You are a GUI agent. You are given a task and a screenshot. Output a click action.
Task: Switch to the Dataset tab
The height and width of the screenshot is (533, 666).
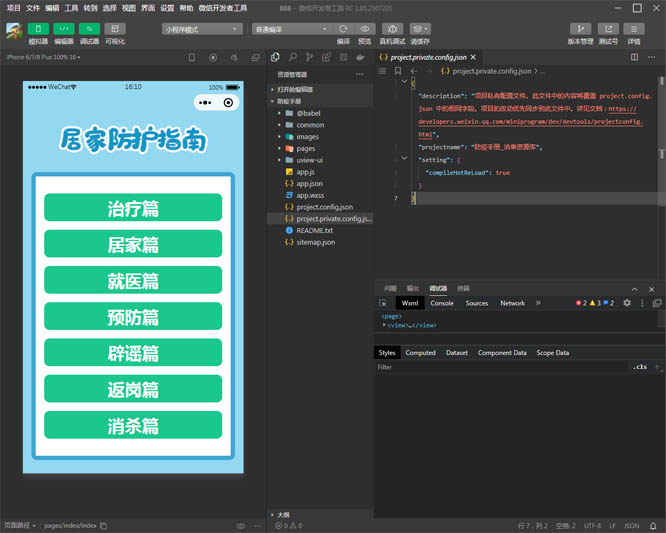coord(457,353)
